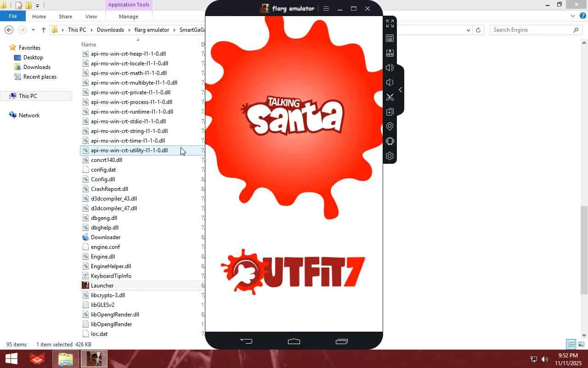Click the install APK icon in emulator sidebar

(x=390, y=53)
